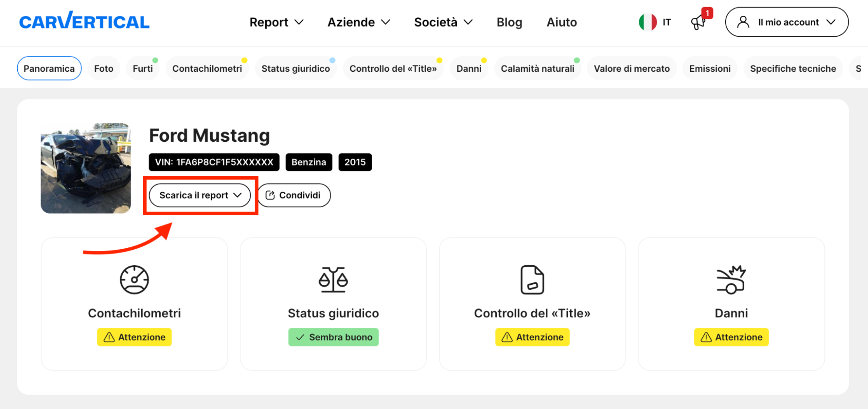
Task: Click the user icon in Il mio account
Action: tap(743, 22)
